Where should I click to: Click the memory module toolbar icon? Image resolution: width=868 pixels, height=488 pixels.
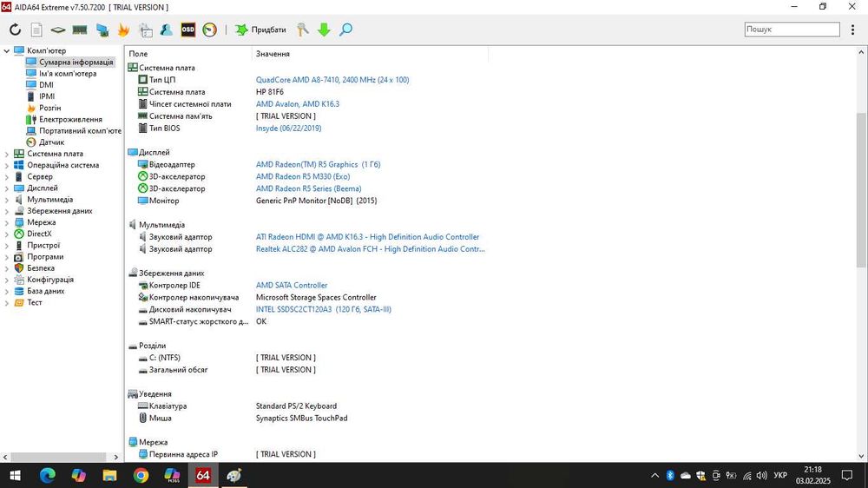80,30
